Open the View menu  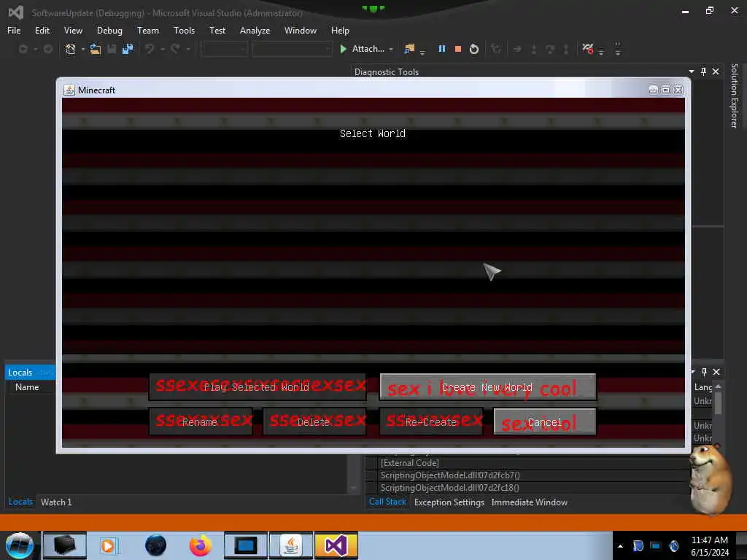point(74,31)
